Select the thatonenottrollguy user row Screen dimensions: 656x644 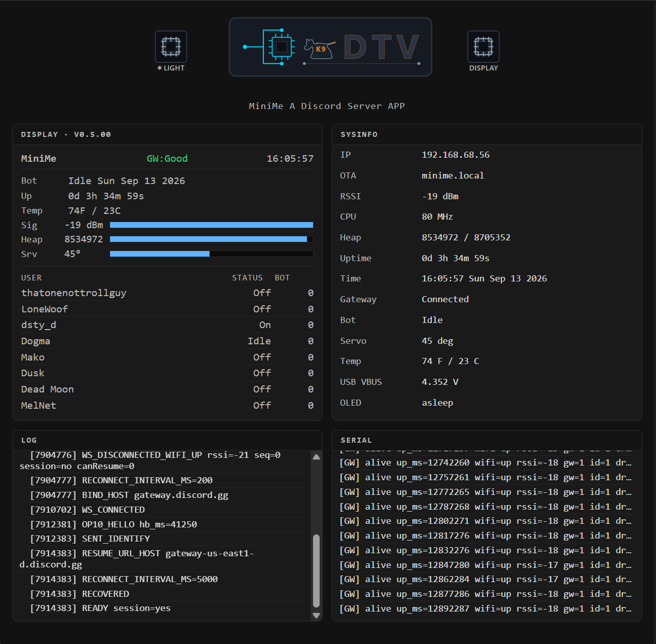point(167,293)
